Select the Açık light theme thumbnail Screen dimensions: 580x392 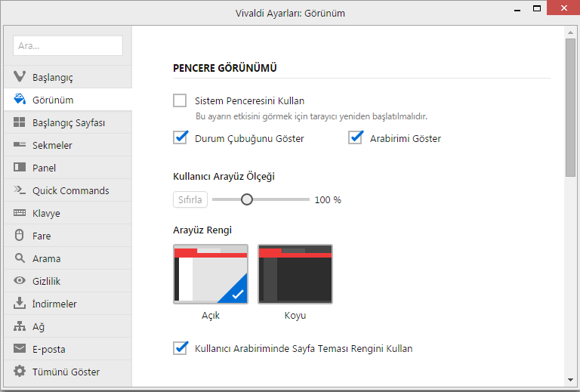point(211,274)
